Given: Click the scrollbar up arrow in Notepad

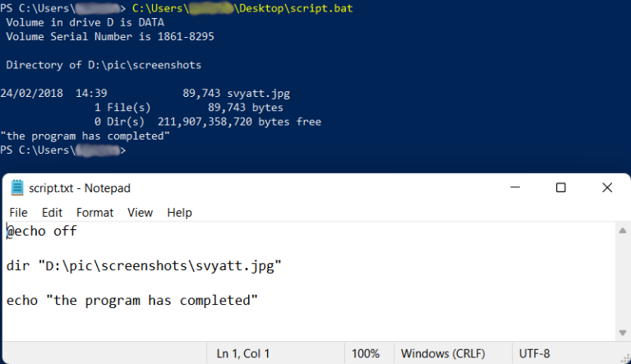Looking at the screenshot, I should pos(624,230).
